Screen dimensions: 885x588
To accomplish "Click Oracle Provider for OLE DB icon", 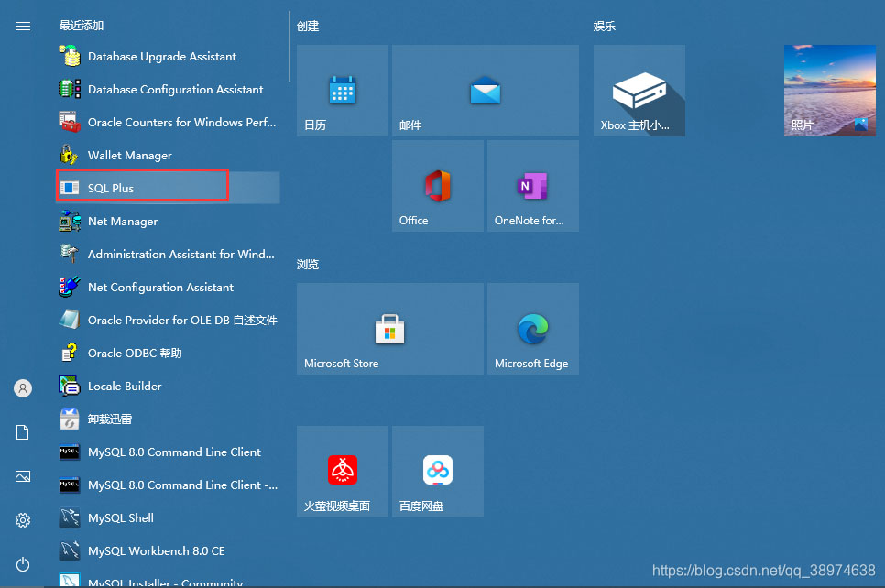I will click(x=70, y=320).
